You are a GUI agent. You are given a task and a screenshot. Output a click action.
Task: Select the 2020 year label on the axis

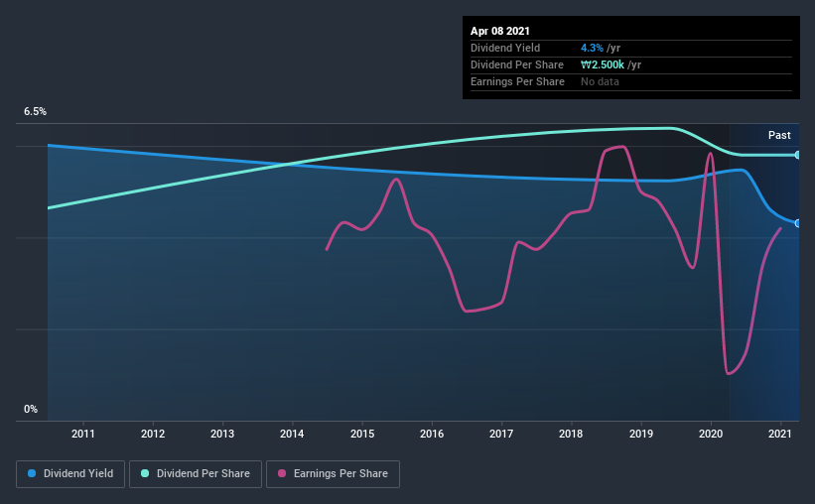[711, 434]
